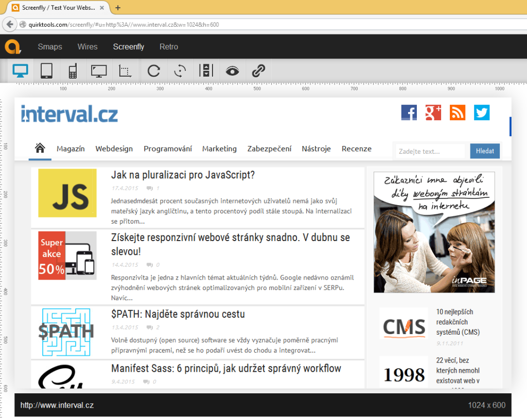527x420 pixels.
Task: Select the tablet device icon
Action: pos(46,71)
